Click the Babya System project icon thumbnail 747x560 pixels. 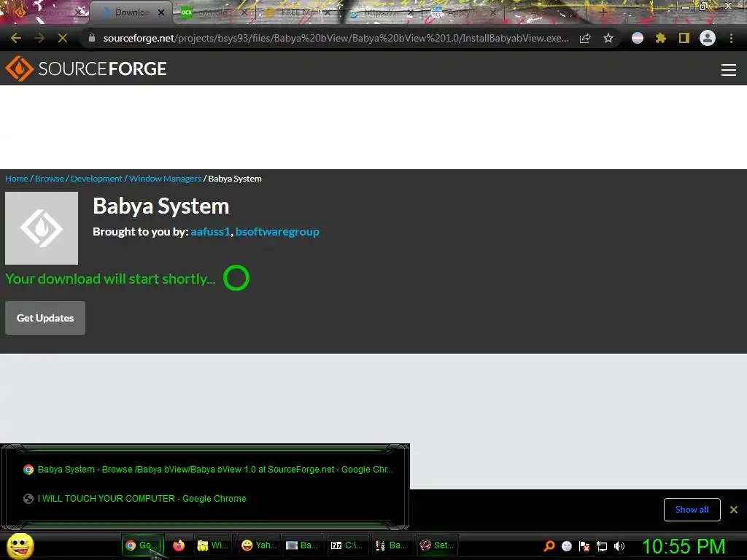[42, 228]
